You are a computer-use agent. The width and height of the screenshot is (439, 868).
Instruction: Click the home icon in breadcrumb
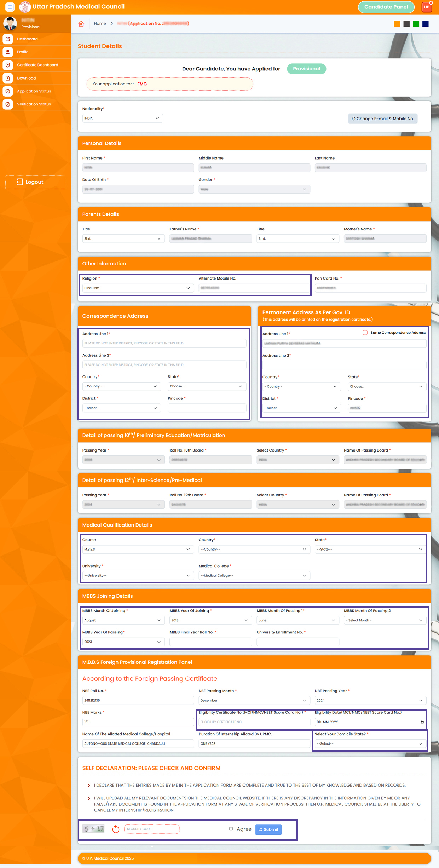81,24
